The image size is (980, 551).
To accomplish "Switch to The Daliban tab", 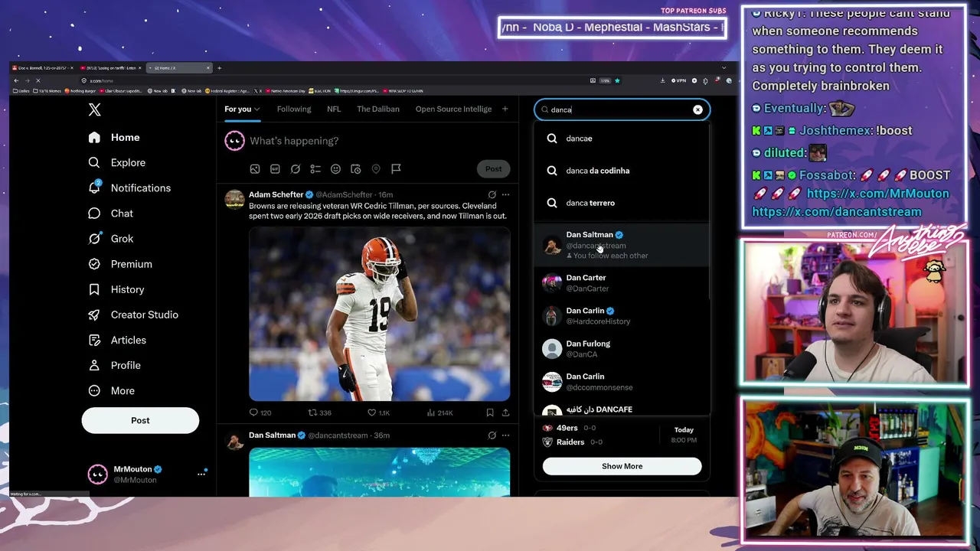I will tap(378, 109).
